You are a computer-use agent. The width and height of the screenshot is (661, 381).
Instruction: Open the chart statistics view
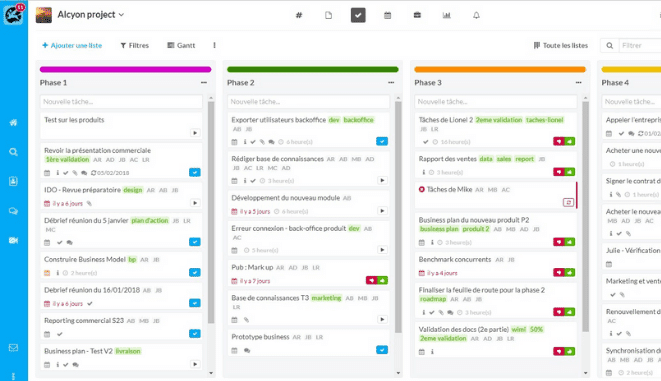click(446, 15)
